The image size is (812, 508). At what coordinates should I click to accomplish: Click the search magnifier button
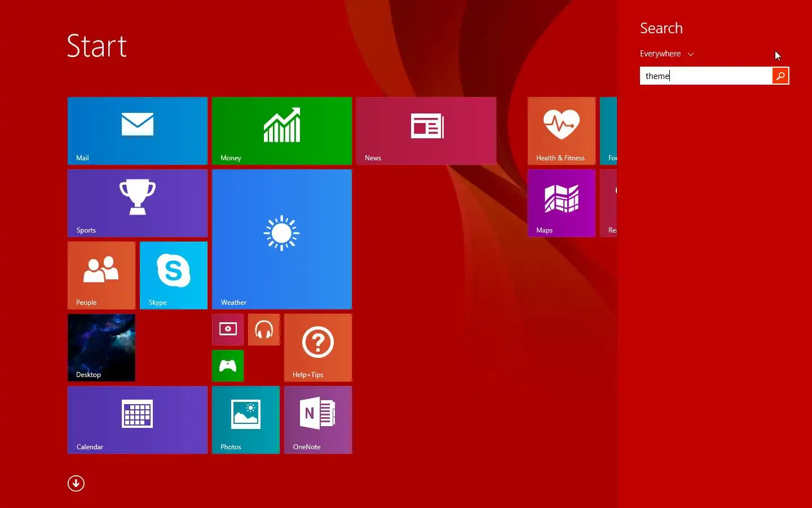[780, 76]
